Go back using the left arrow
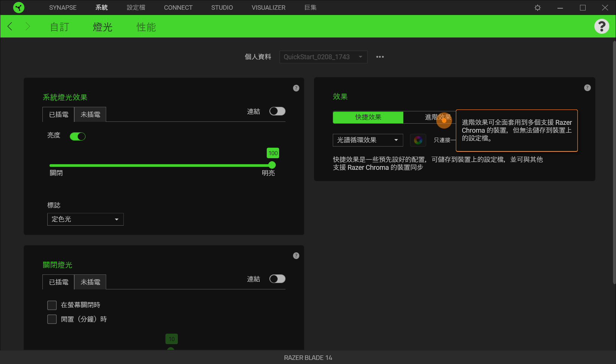 10,26
